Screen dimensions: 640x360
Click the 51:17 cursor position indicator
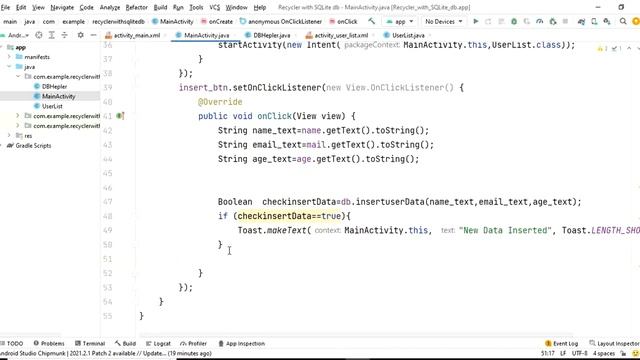pos(547,353)
